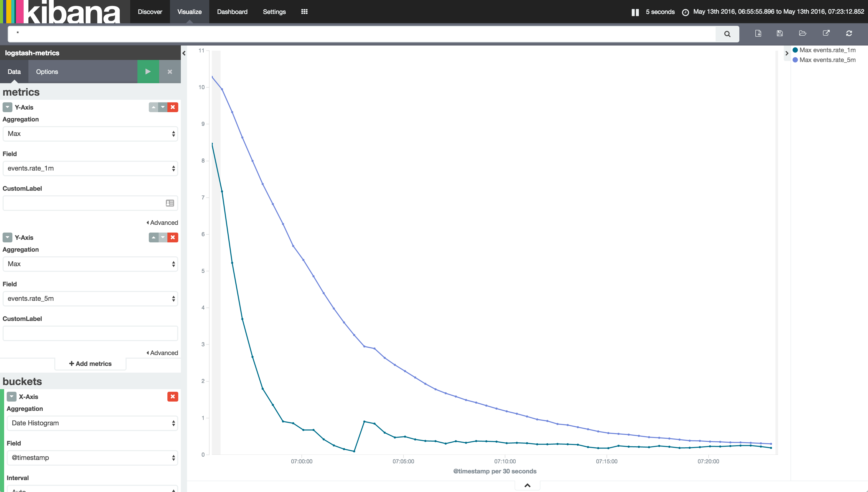Open the Settings tab
Image resolution: width=868 pixels, height=492 pixels.
pos(274,11)
